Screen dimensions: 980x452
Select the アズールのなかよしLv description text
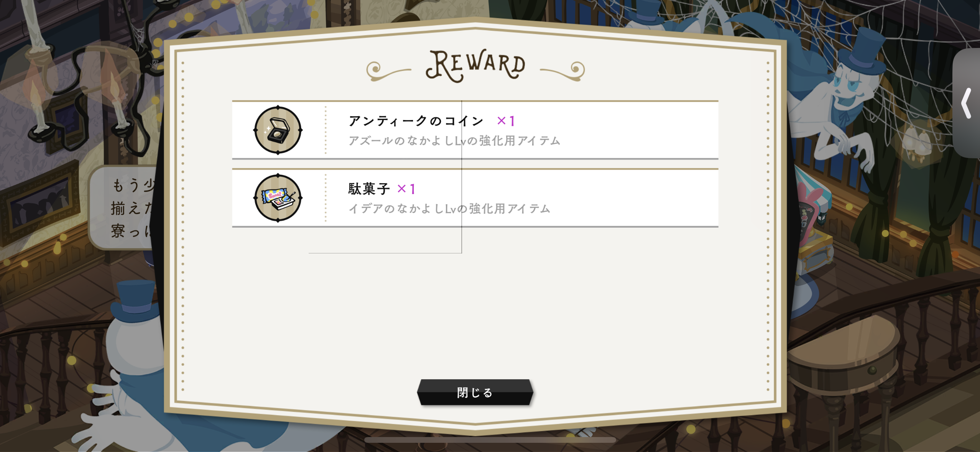tap(454, 141)
